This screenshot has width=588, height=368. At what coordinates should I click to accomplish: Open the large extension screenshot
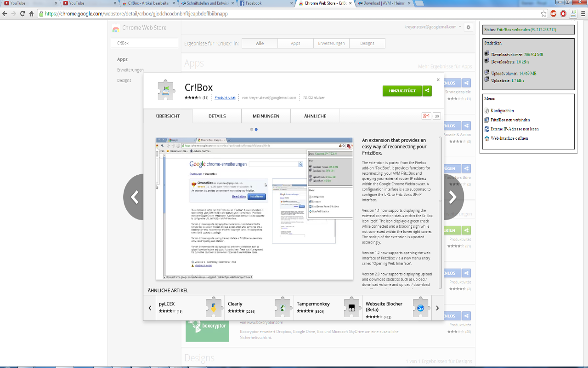[x=254, y=208]
